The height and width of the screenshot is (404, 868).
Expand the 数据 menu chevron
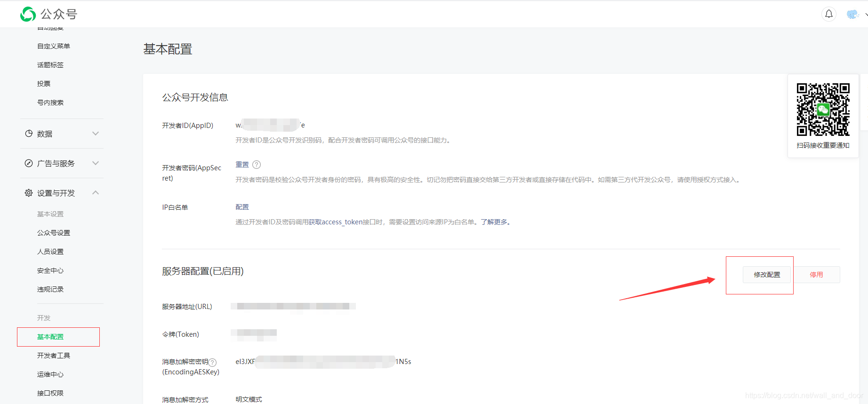(96, 134)
